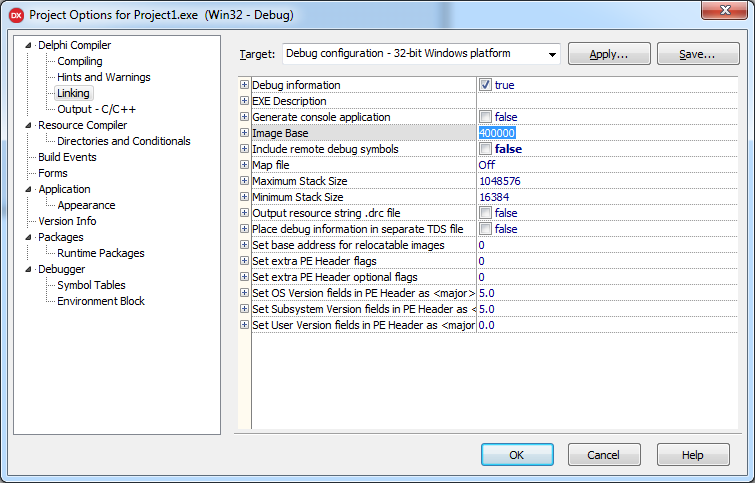
Task: Enable Generate console application checkbox
Action: pyautogui.click(x=485, y=117)
